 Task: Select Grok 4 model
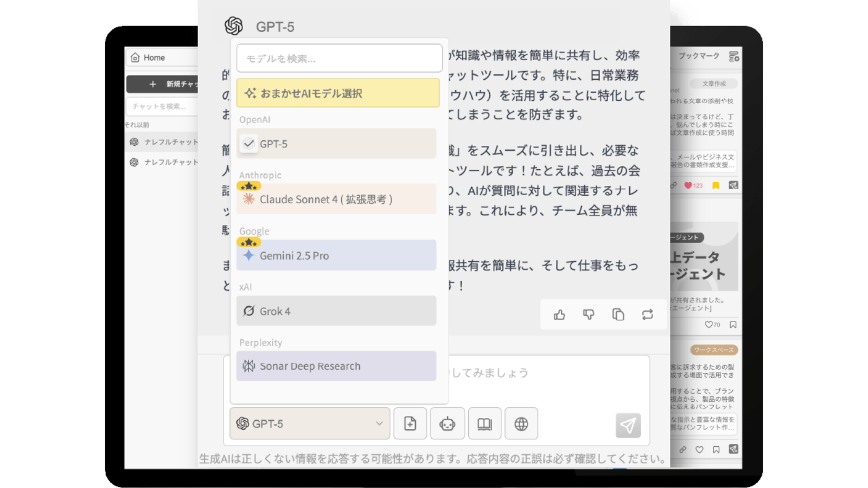[x=336, y=311]
